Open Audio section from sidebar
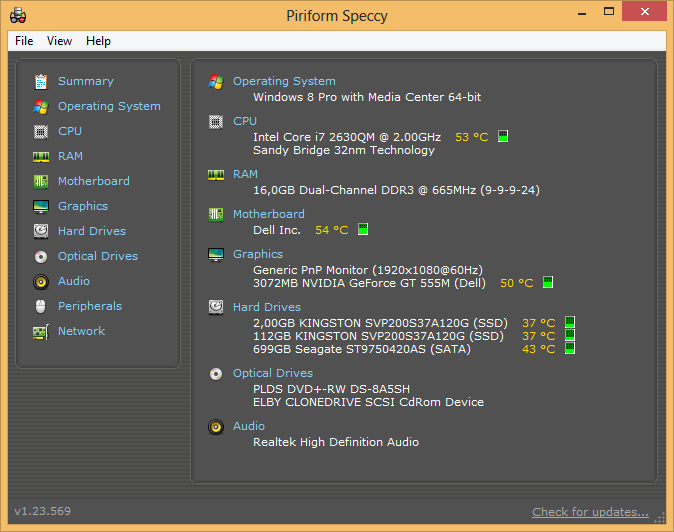This screenshot has height=532, width=674. pyautogui.click(x=74, y=281)
